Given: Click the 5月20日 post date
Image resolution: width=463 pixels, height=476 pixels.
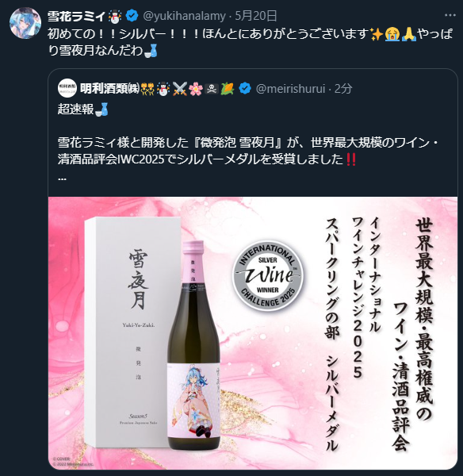Looking at the screenshot, I should point(256,16).
